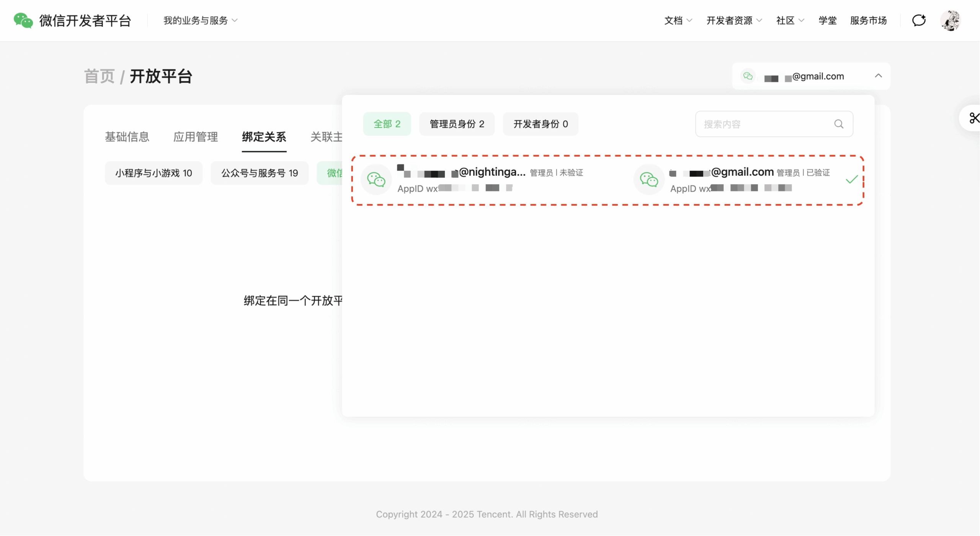Click the green checkmark on the selected account
The width and height of the screenshot is (980, 536).
click(851, 180)
